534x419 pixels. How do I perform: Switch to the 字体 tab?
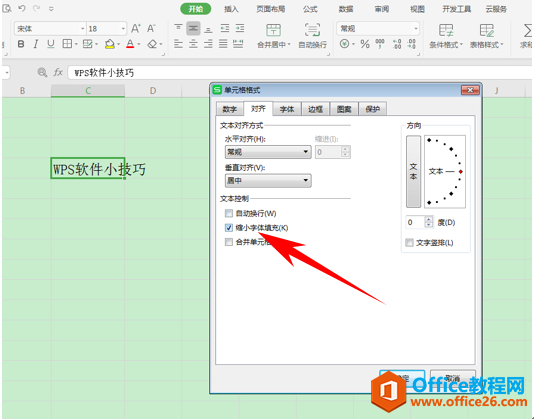tap(287, 109)
